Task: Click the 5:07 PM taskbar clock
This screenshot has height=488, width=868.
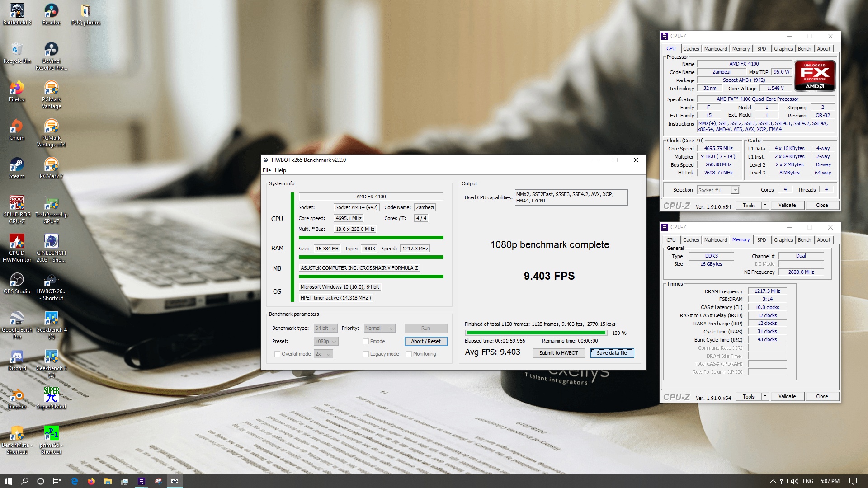Action: pyautogui.click(x=830, y=481)
